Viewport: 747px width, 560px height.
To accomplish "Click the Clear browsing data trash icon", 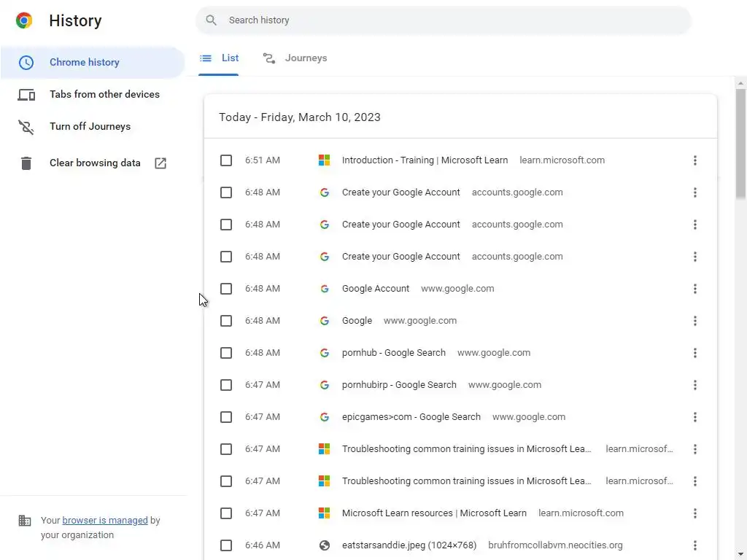I will [26, 163].
